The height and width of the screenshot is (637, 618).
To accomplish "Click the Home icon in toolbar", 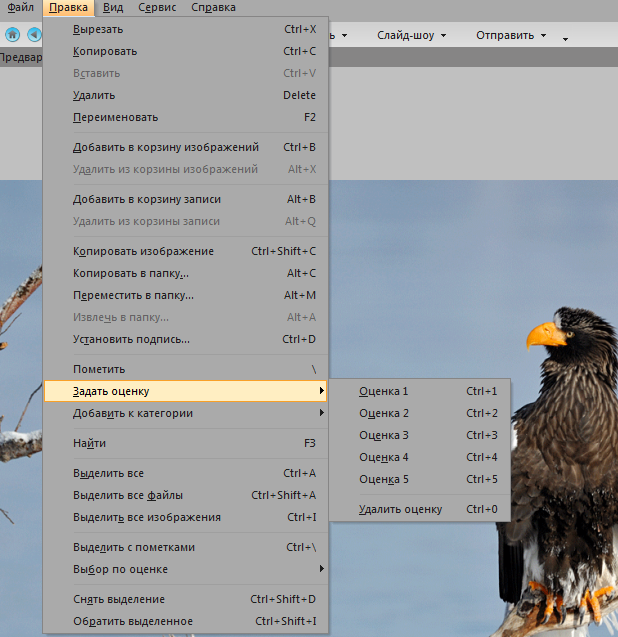I will [12, 35].
